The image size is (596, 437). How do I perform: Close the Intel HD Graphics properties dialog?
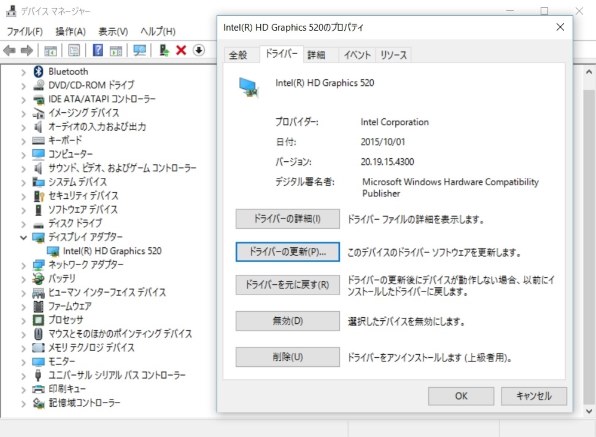click(x=560, y=27)
